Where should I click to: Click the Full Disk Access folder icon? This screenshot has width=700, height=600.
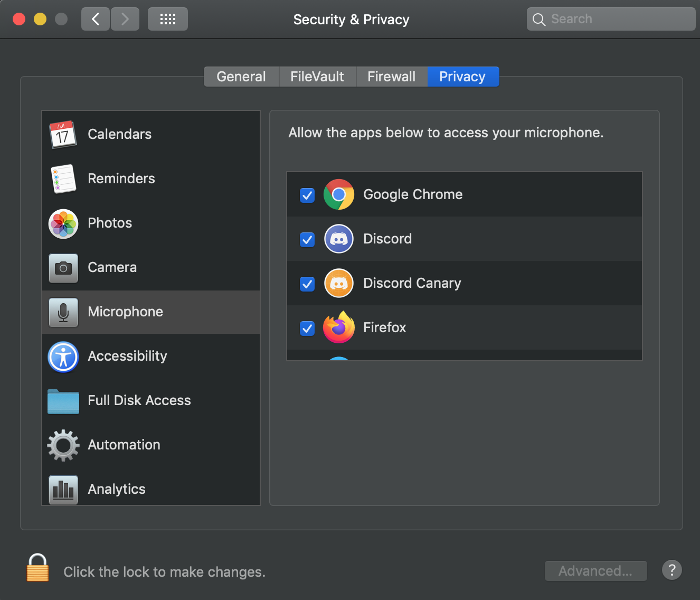tap(63, 401)
